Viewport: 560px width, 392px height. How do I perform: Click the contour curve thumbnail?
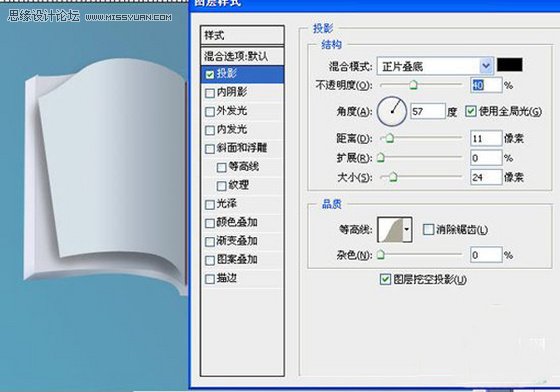click(x=391, y=230)
